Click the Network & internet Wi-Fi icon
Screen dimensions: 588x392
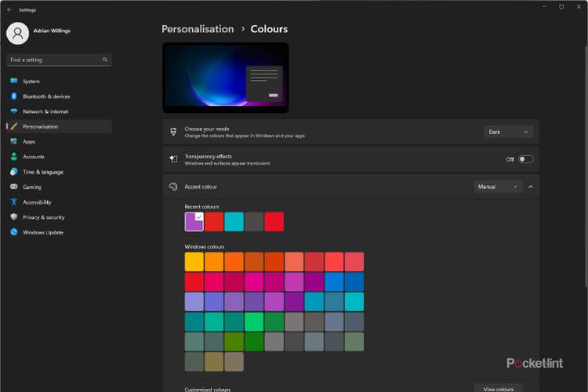(x=14, y=111)
